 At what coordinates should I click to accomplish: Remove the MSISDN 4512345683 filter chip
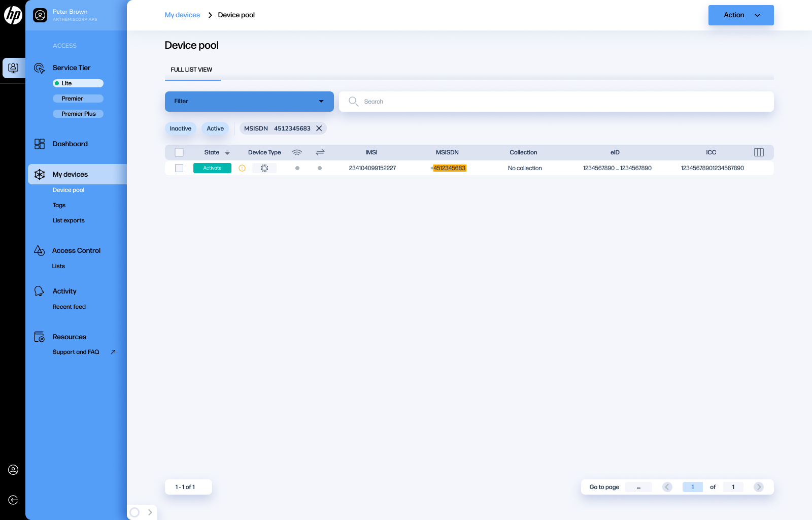[319, 128]
